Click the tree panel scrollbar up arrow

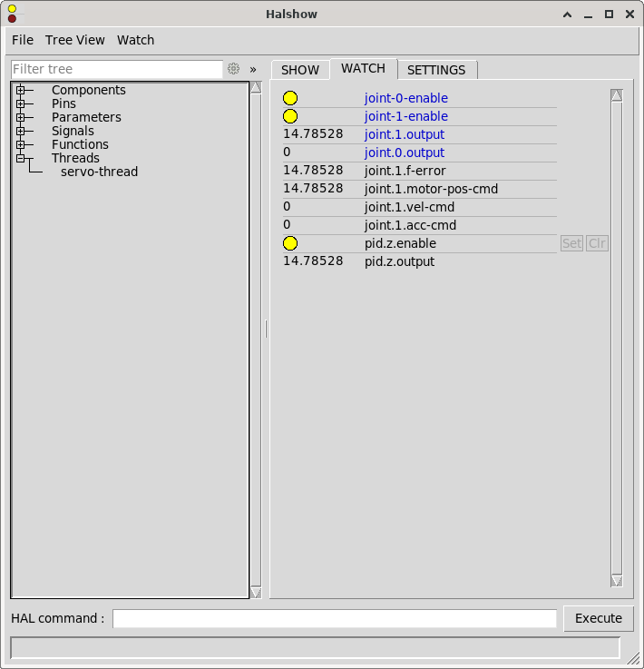tap(256, 87)
